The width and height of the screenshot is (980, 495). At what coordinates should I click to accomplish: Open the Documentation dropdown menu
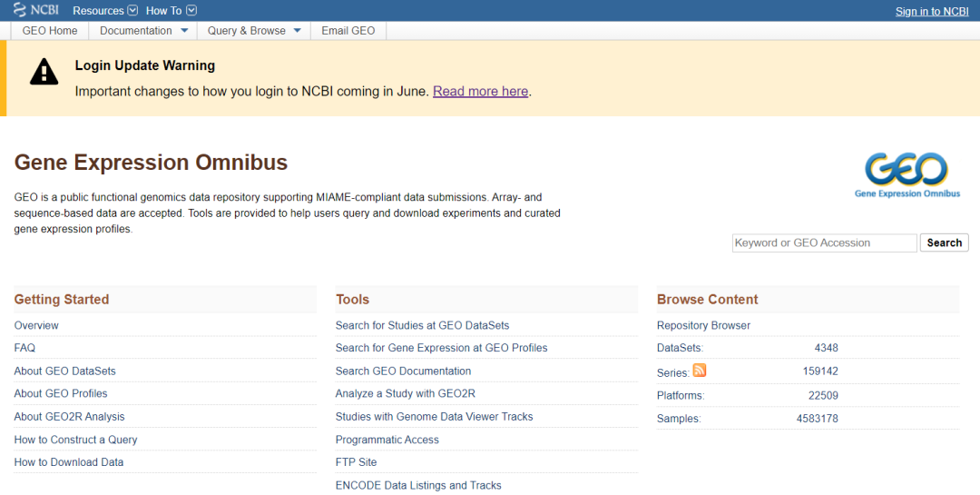click(x=143, y=31)
